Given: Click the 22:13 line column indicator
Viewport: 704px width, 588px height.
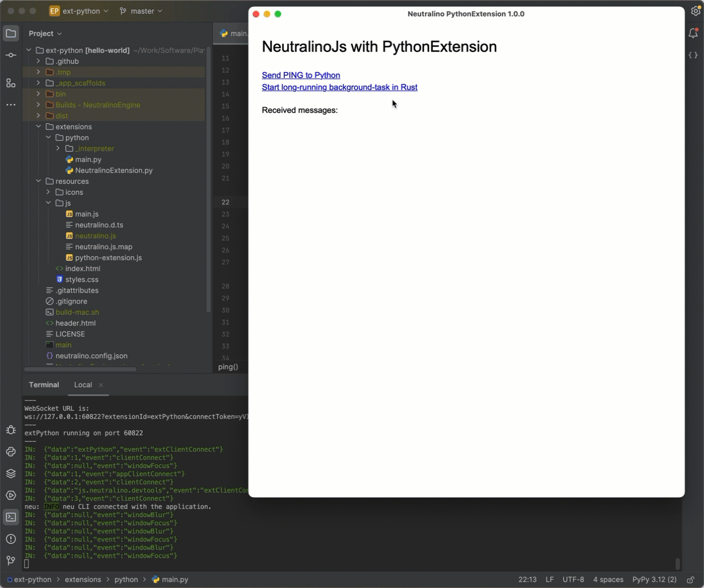Looking at the screenshot, I should click(x=527, y=580).
